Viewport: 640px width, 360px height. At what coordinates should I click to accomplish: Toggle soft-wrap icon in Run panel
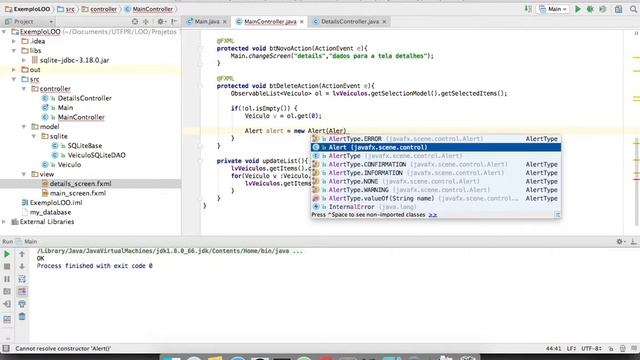tap(22, 279)
